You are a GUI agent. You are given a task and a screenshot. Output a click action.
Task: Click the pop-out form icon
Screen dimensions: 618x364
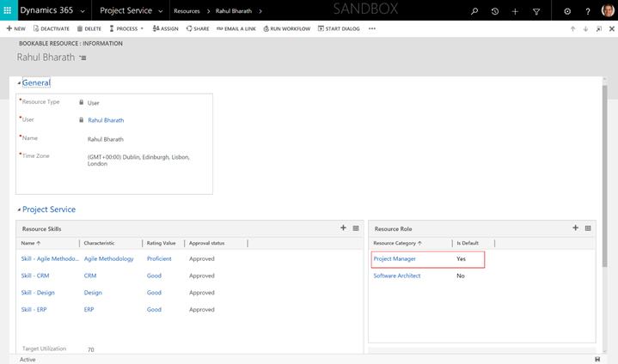pos(599,28)
